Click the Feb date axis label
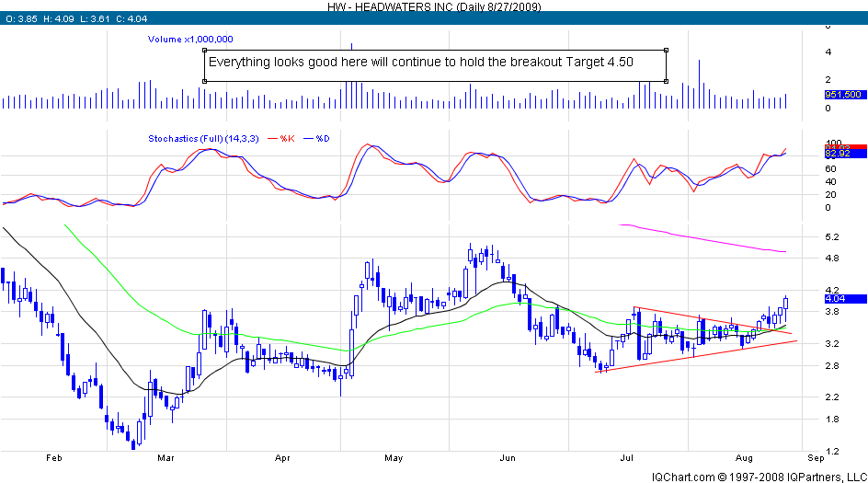 coord(53,458)
